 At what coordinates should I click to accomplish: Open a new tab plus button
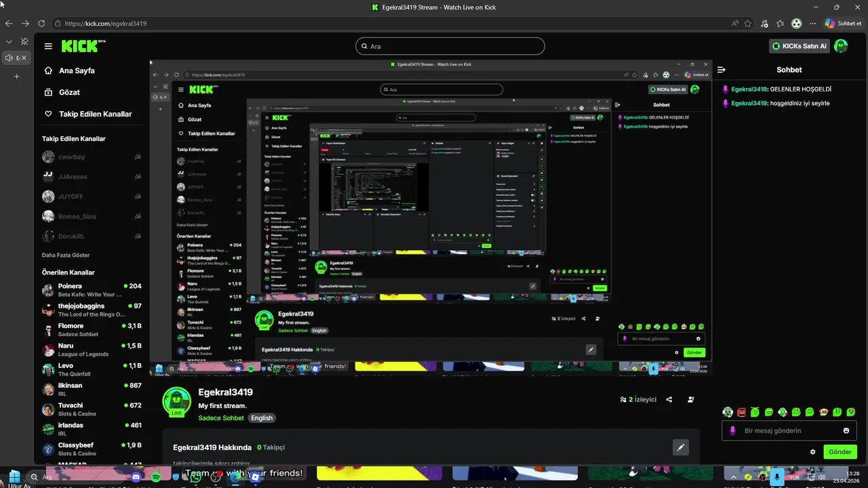[17, 76]
